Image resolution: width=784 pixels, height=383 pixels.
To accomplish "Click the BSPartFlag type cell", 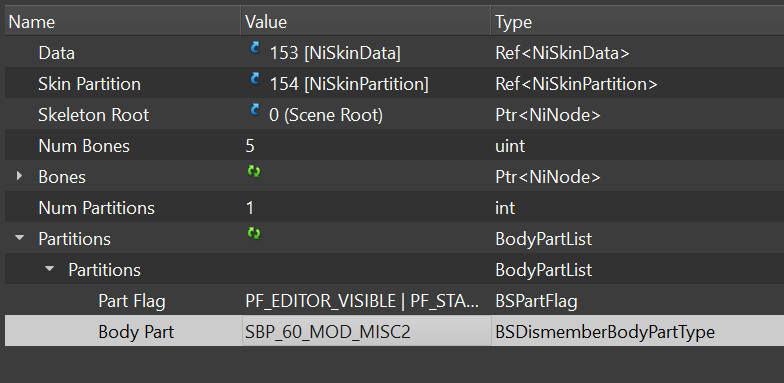I will (536, 301).
